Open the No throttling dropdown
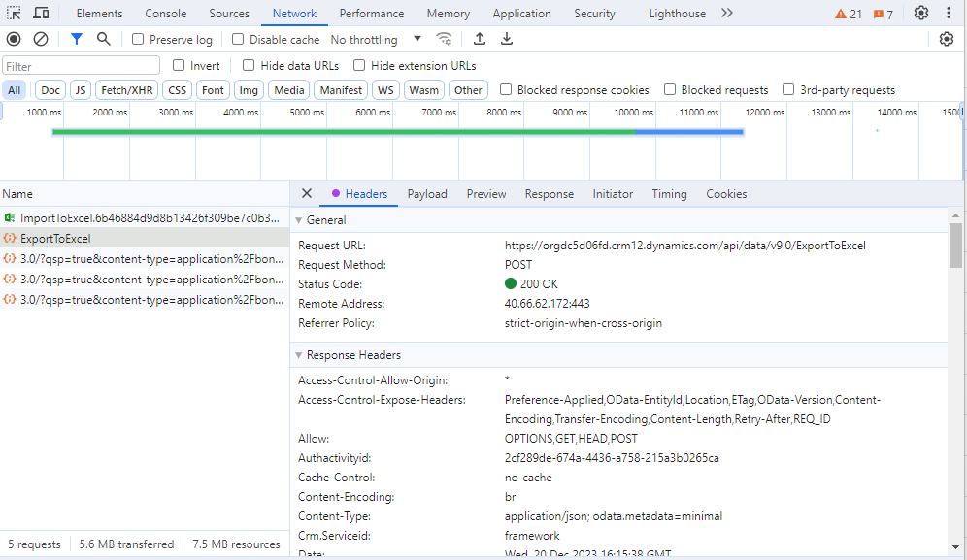 tap(376, 40)
